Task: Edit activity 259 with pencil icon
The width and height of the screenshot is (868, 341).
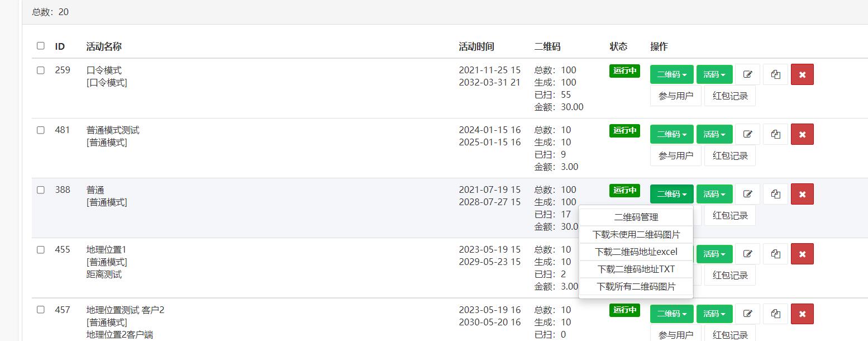Action: pos(747,74)
